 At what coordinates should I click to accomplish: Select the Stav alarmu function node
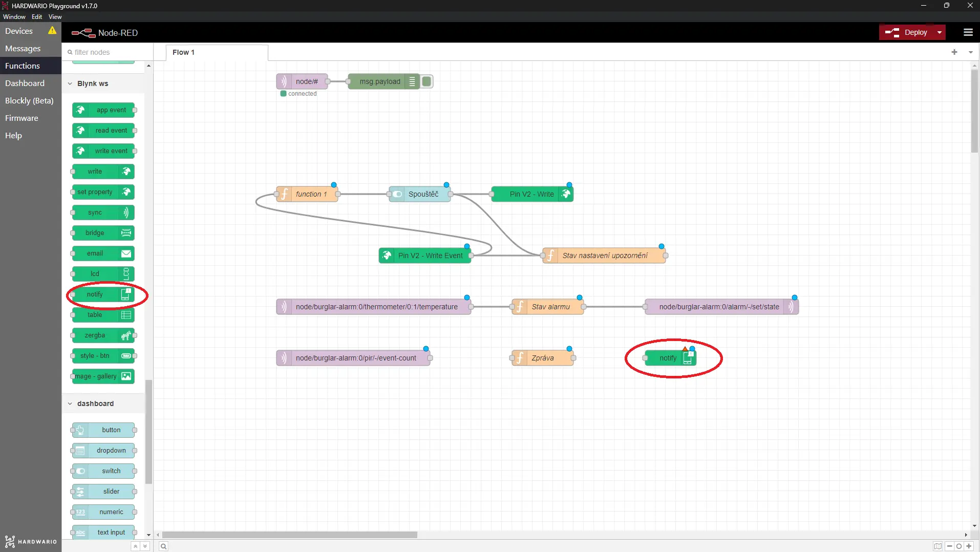[x=548, y=307]
